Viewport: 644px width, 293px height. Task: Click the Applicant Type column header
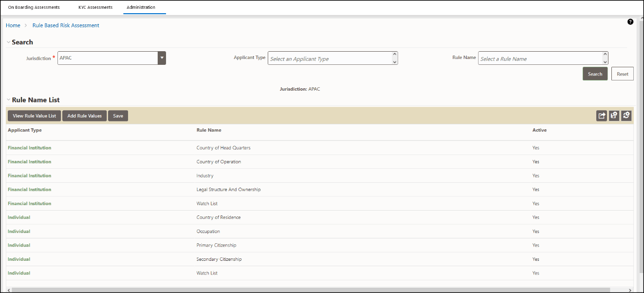tap(25, 130)
